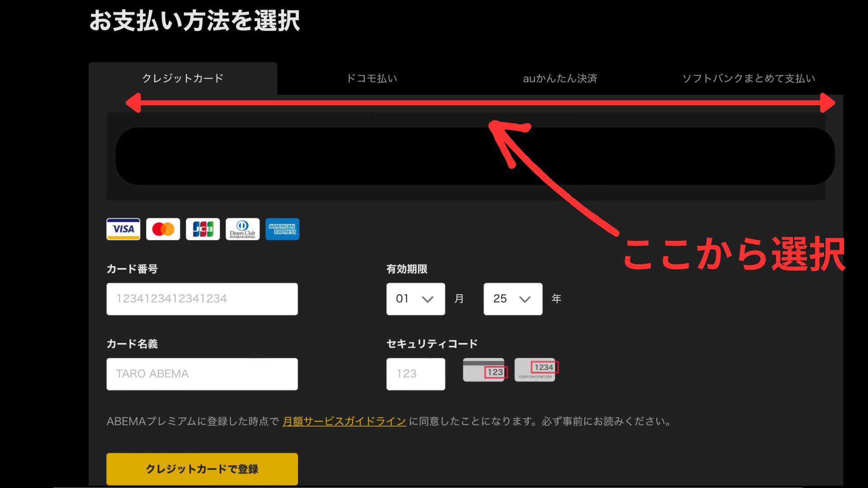
Task: Select the クレジットカード payment tab
Action: pos(183,78)
